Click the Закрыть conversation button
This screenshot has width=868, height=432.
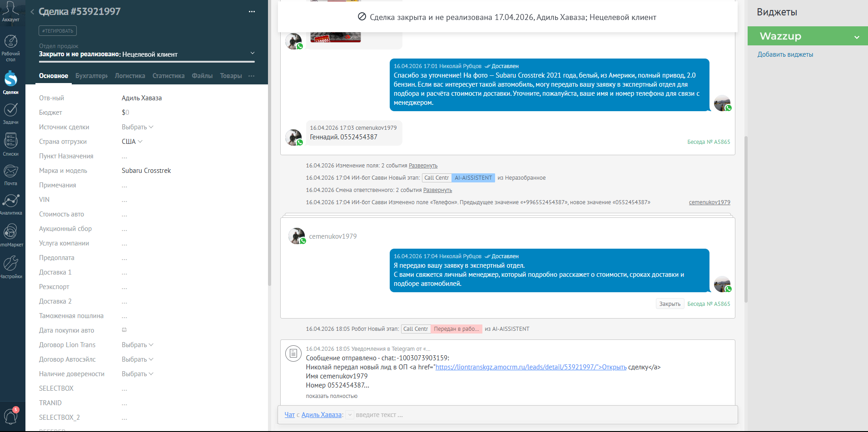click(x=670, y=304)
